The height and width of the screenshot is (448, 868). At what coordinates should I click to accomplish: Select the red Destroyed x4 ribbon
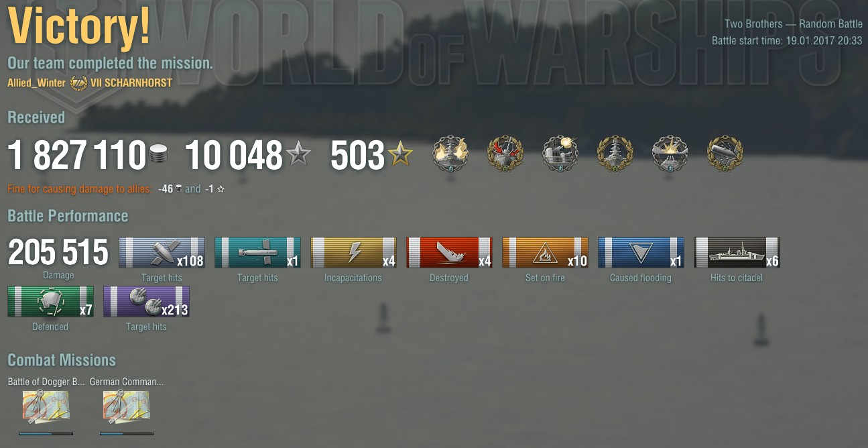449,252
